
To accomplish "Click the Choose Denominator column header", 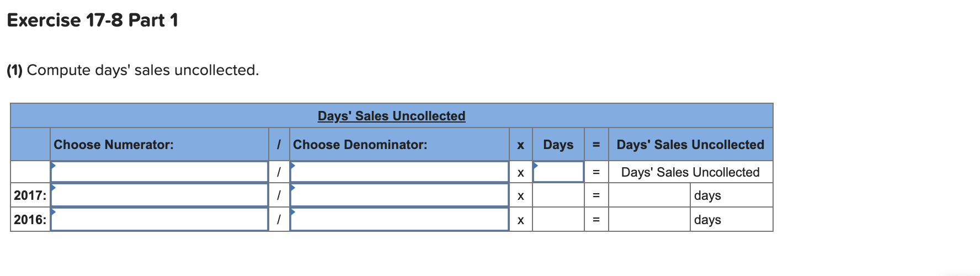I will (x=360, y=145).
